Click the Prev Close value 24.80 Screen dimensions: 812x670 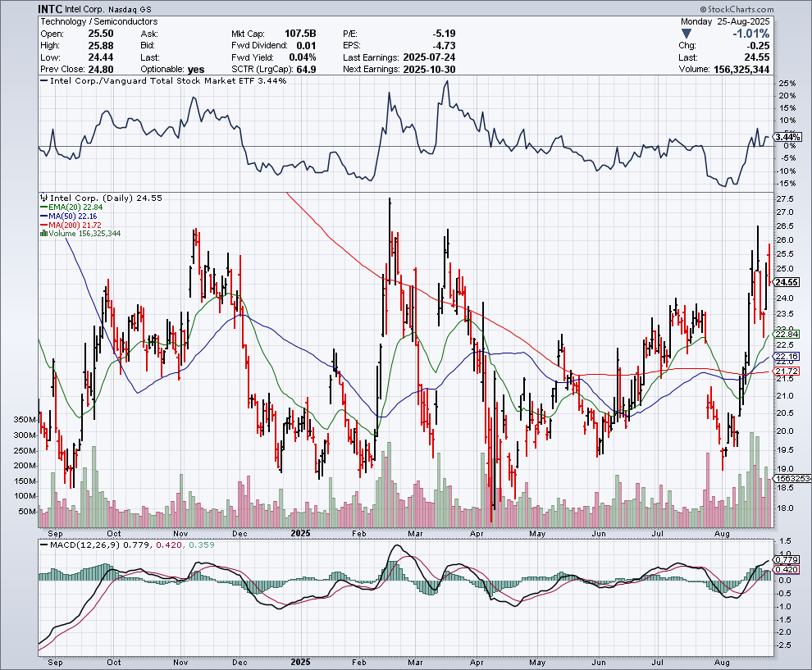(x=100, y=70)
